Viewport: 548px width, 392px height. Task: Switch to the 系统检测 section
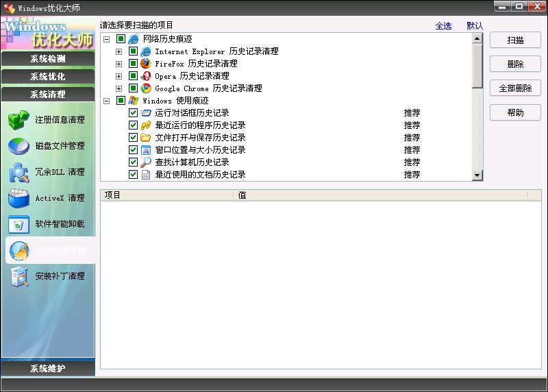48,59
